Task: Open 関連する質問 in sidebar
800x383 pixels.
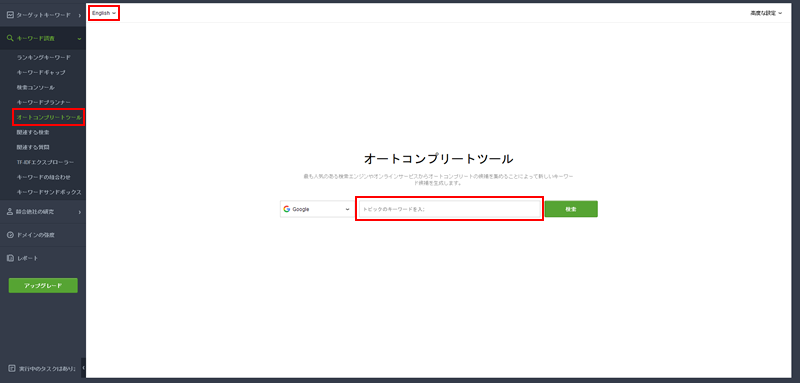Action: click(33, 147)
